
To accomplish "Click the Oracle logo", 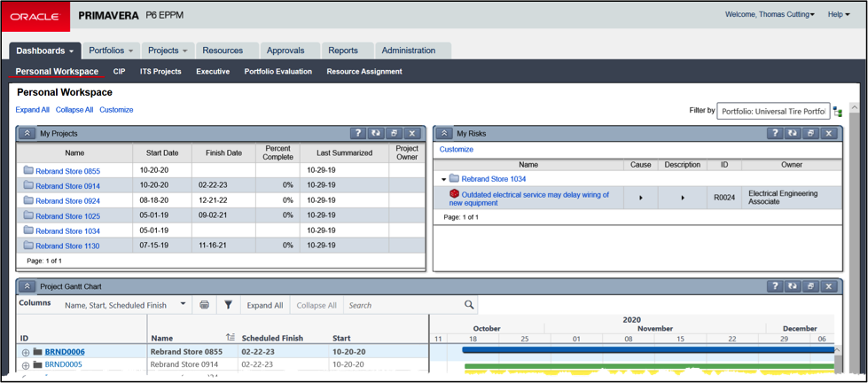I will [x=36, y=16].
